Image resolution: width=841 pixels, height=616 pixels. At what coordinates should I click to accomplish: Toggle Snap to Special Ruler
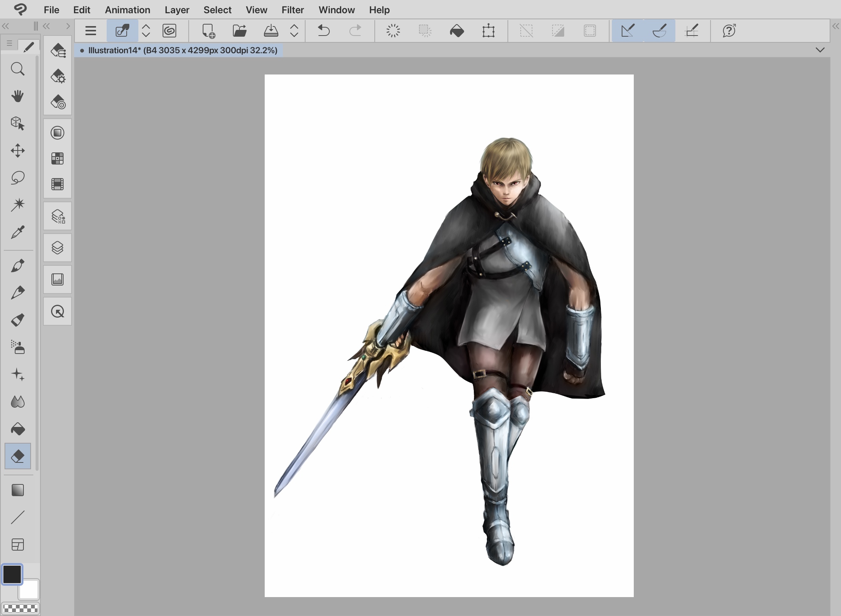click(659, 31)
